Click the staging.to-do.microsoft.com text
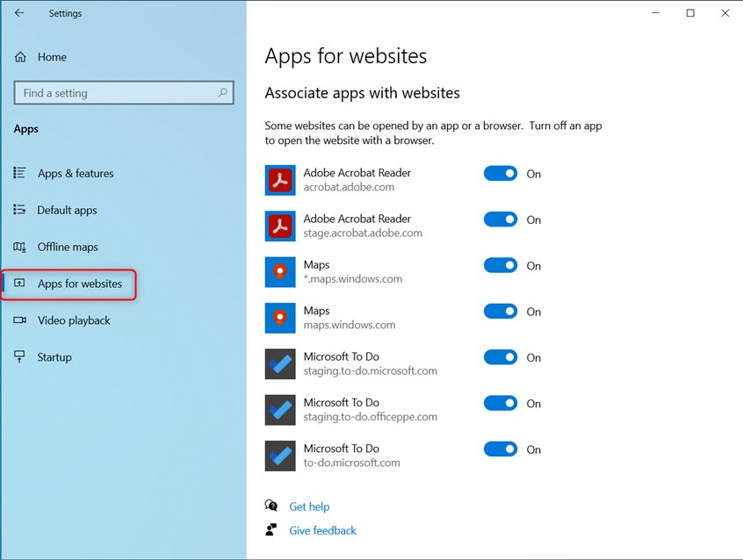Screen dimensions: 743x560 370,371
